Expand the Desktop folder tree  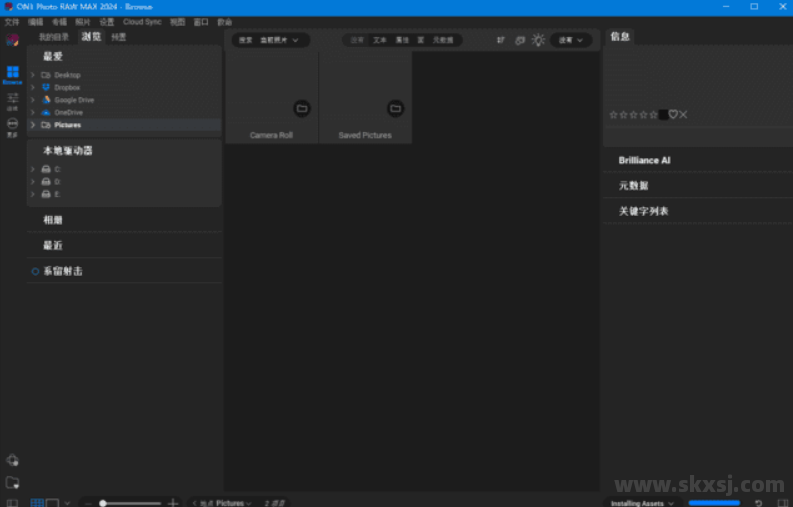(x=33, y=75)
